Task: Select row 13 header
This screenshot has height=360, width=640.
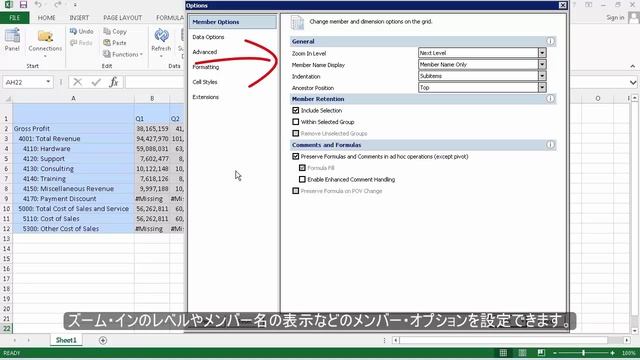Action: 6,238
